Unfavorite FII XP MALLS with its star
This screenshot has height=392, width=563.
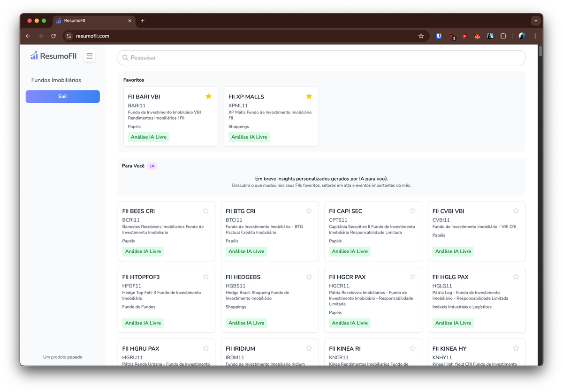[x=309, y=96]
